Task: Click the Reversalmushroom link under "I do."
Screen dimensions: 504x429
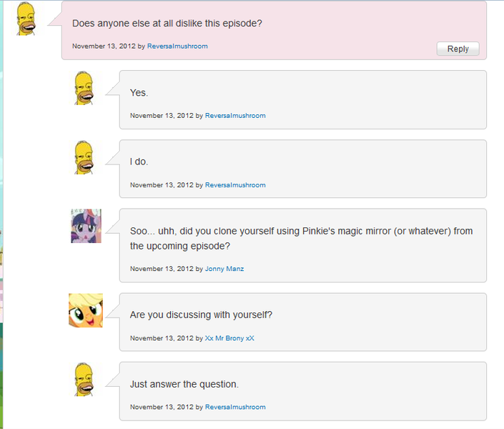Action: [235, 184]
